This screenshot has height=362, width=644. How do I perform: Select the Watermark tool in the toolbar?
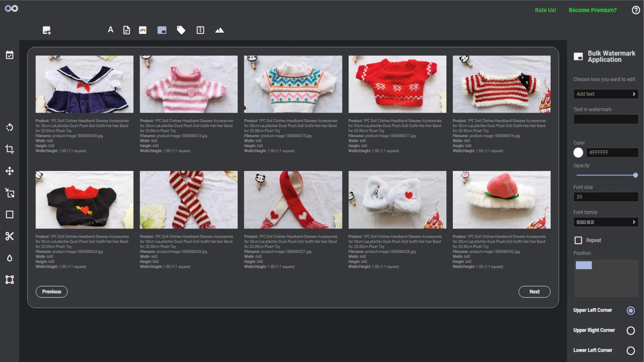click(162, 30)
